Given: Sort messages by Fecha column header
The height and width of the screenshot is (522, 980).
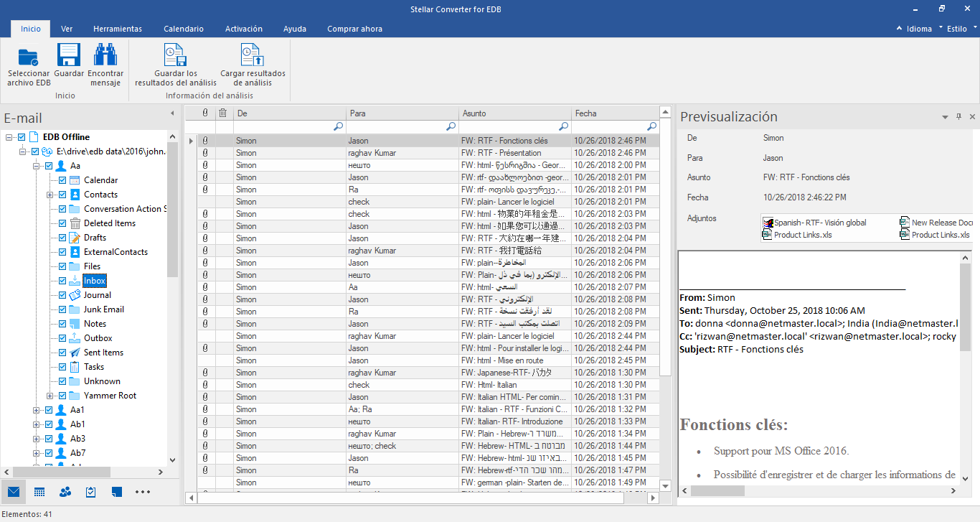Looking at the screenshot, I should coord(585,113).
